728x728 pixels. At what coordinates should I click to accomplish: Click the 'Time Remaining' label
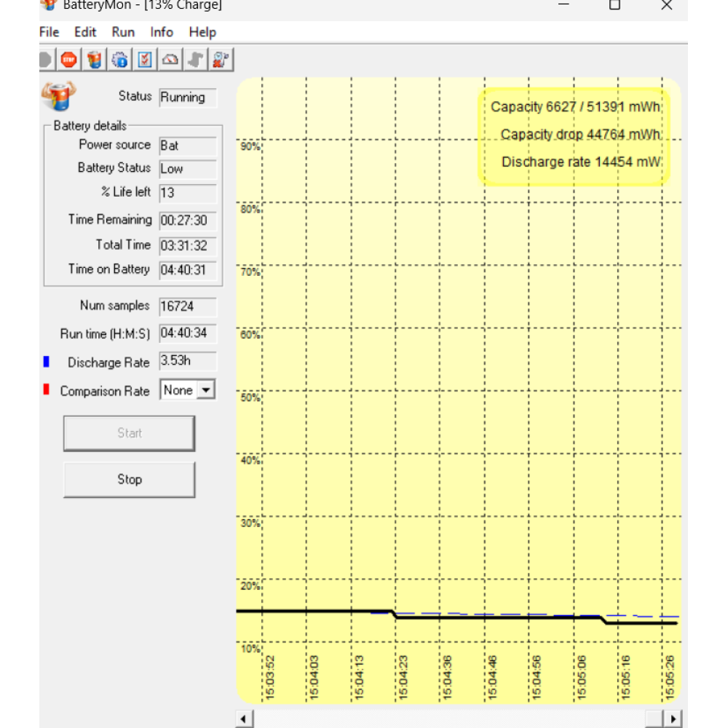[110, 219]
